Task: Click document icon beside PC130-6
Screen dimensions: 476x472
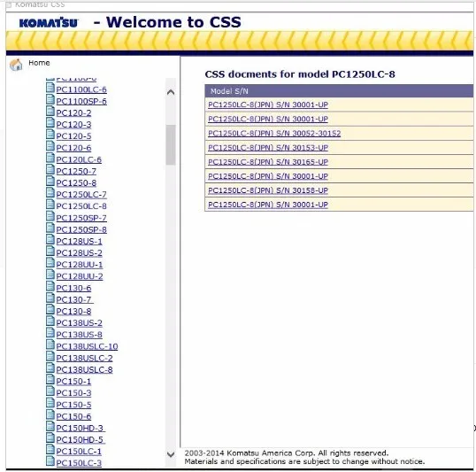Action: (x=50, y=286)
